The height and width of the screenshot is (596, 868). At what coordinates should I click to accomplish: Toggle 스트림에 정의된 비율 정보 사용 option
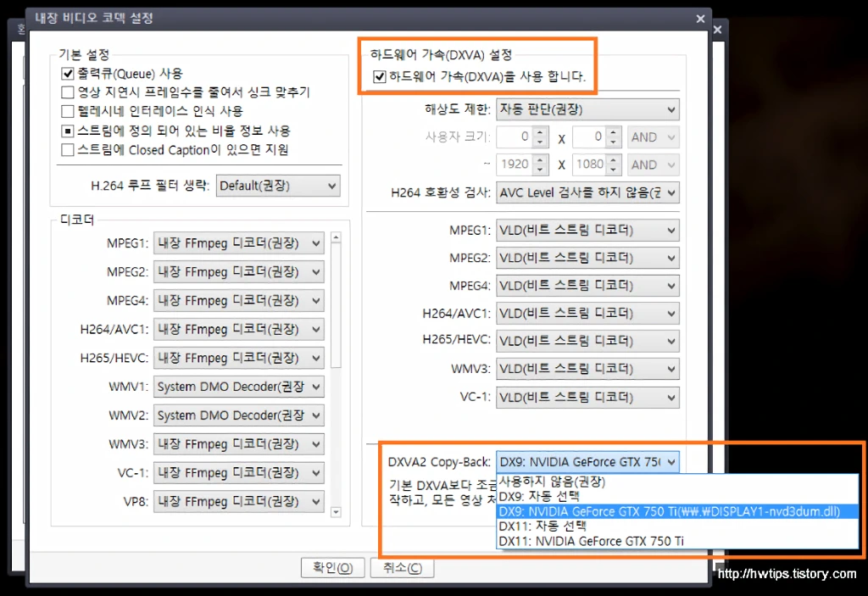pyautogui.click(x=67, y=131)
